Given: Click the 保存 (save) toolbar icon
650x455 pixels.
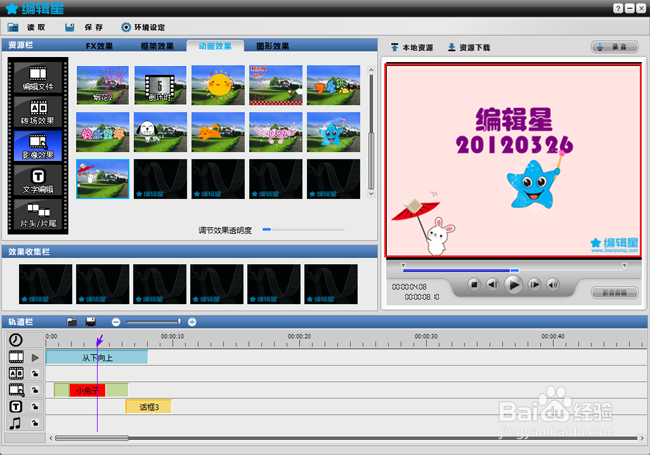Looking at the screenshot, I should (x=70, y=27).
